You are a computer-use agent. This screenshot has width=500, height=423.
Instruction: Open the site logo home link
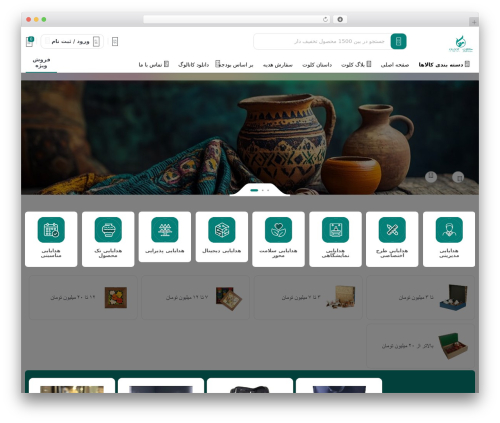click(460, 43)
